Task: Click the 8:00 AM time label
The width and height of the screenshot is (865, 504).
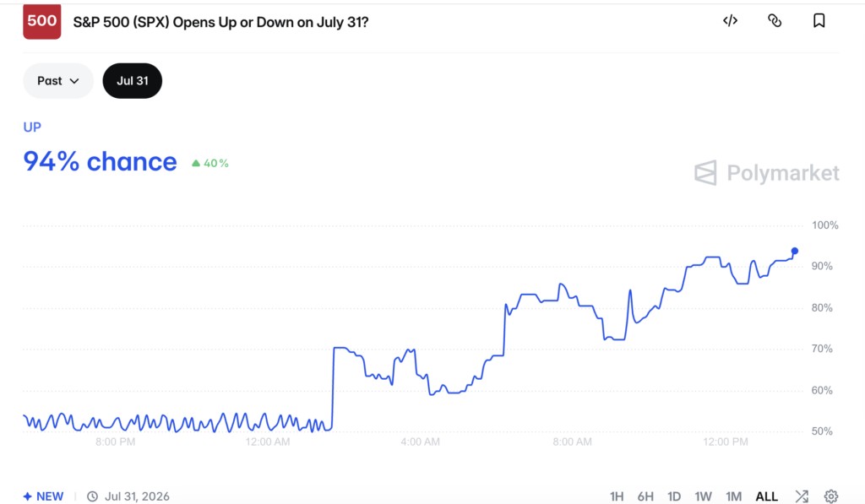Action: 572,442
